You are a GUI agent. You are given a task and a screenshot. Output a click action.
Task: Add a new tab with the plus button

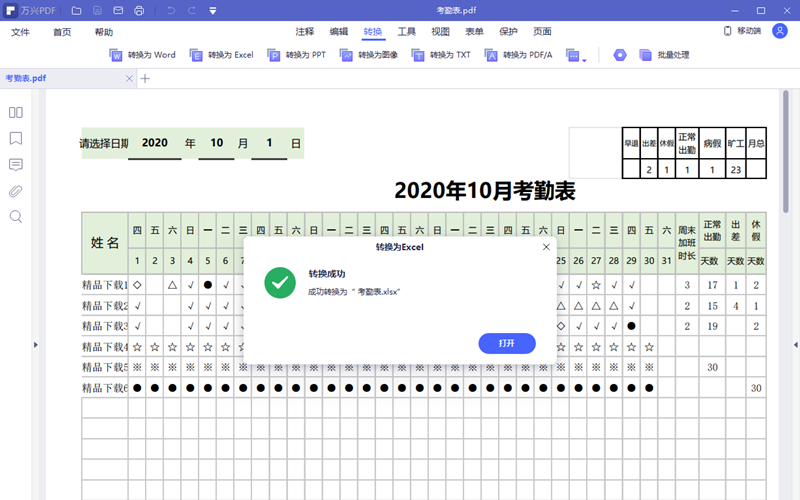(145, 78)
